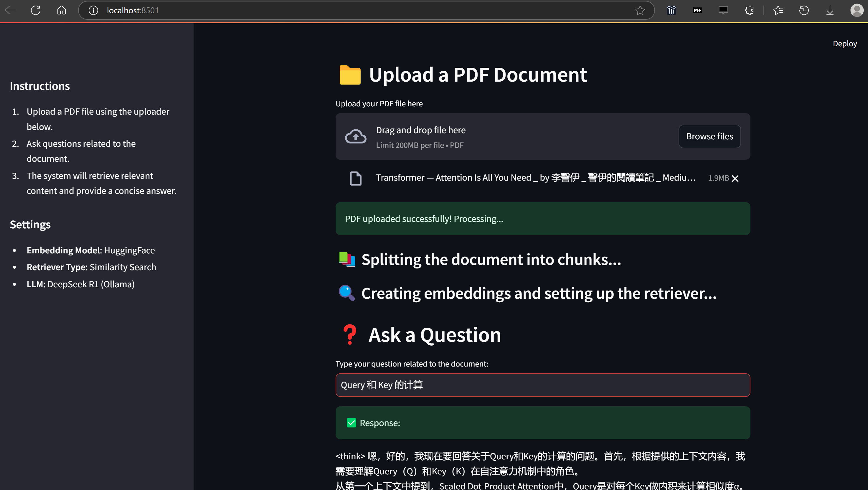Click the question text input field
This screenshot has height=490, width=868.
pos(542,385)
